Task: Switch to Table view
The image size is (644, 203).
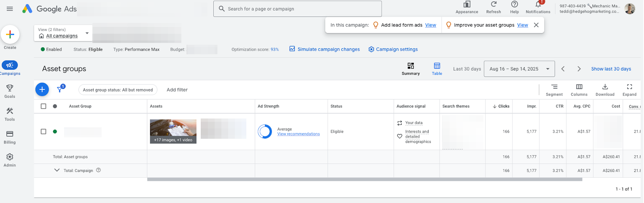Action: (437, 69)
